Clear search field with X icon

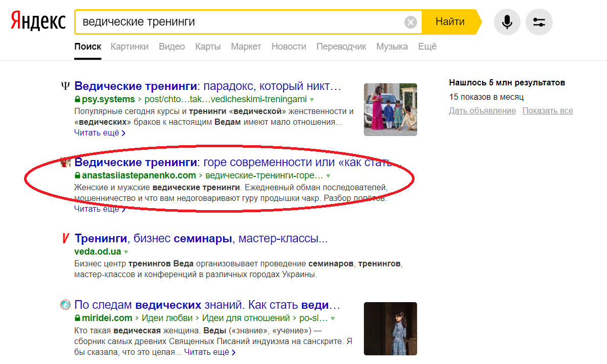coord(410,22)
